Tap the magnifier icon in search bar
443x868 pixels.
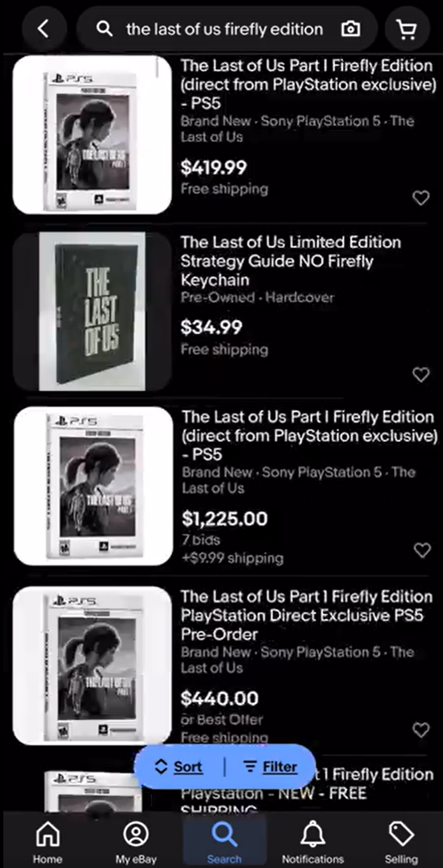tap(104, 29)
